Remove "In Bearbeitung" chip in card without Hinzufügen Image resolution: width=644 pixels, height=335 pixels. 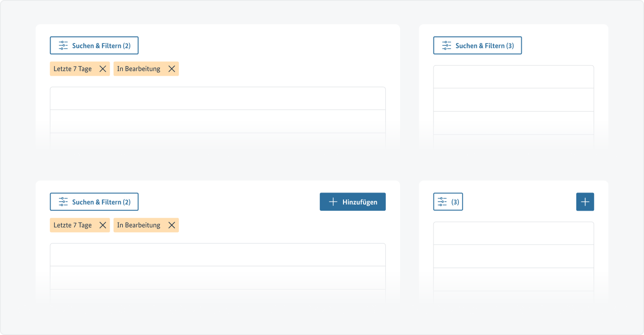[172, 69]
